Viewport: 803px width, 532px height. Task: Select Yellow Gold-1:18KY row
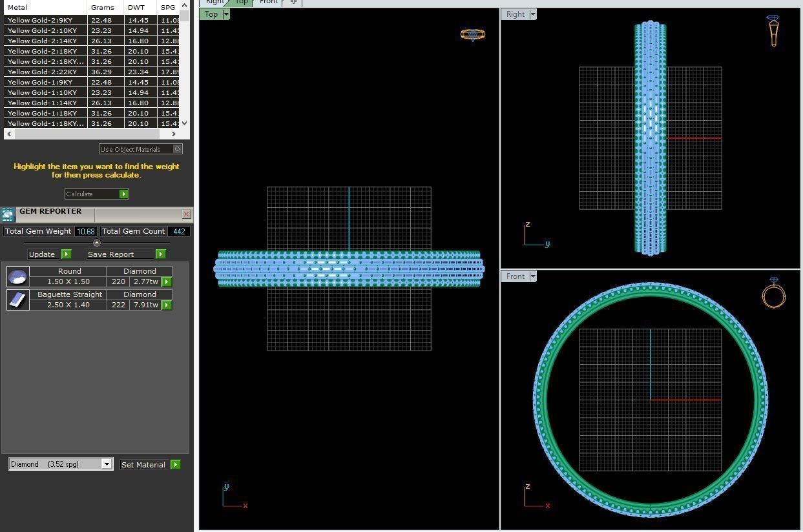[91, 113]
